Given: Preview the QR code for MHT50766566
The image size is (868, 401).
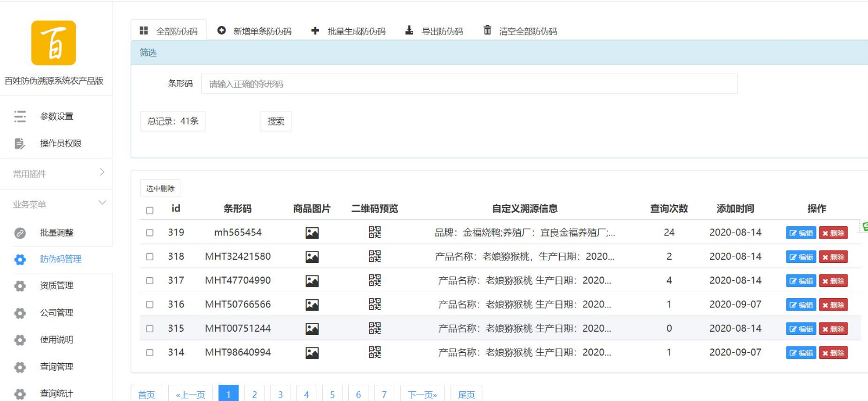Looking at the screenshot, I should click(x=375, y=304).
